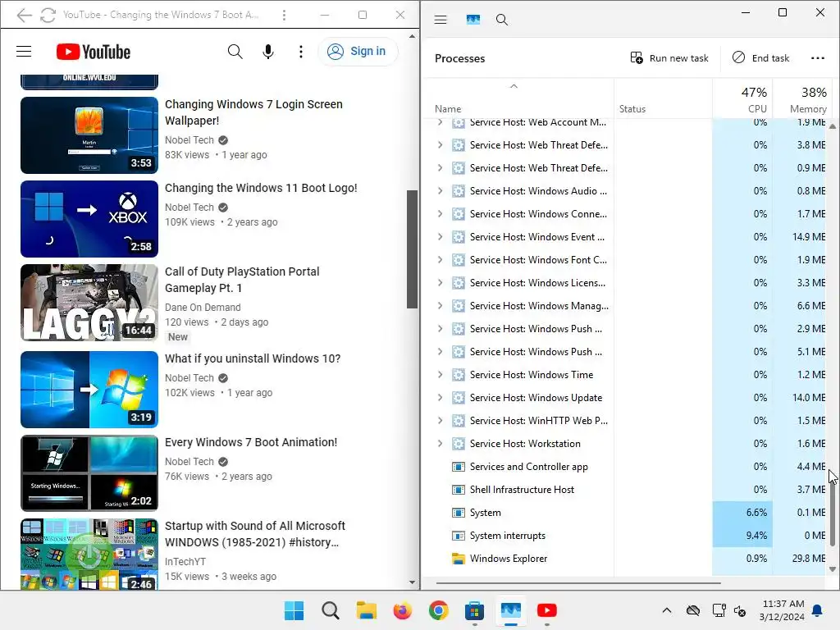Open Task Manager navigation hamburger menu

pyautogui.click(x=441, y=20)
